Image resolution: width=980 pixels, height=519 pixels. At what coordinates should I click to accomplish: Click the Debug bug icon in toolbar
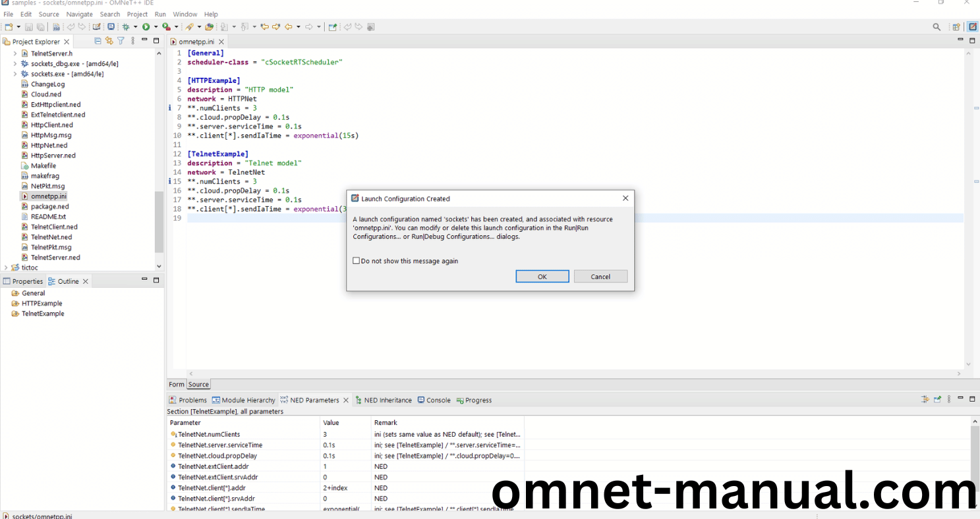point(126,27)
